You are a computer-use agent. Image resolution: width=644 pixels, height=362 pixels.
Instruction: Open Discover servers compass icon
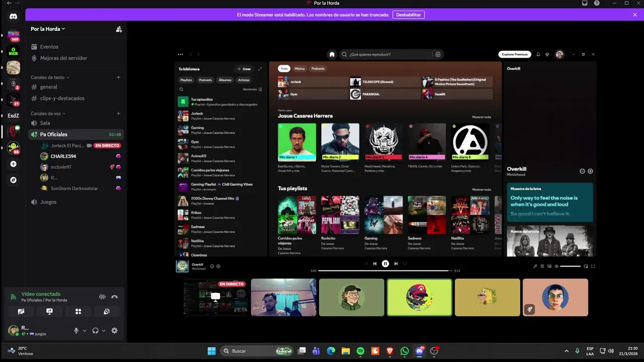click(14, 180)
